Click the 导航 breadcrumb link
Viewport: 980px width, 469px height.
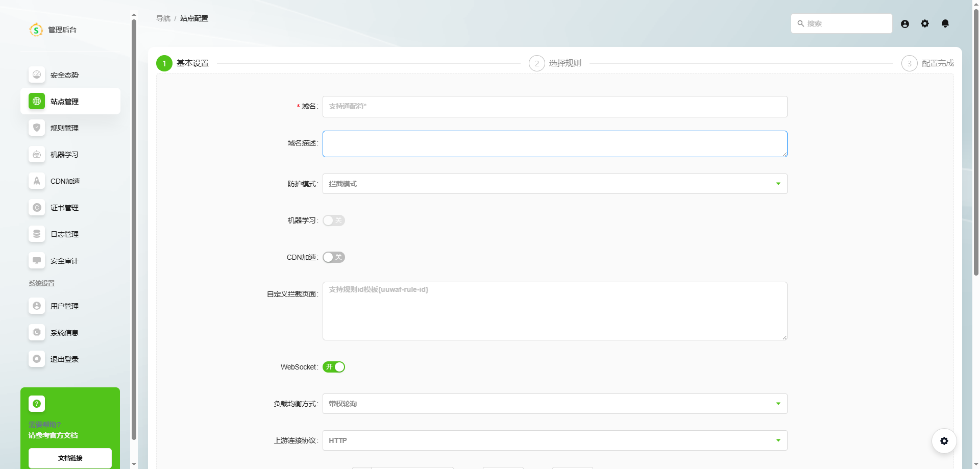click(x=163, y=18)
